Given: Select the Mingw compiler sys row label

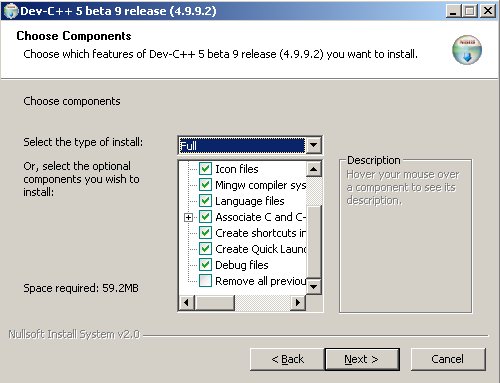Looking at the screenshot, I should [260, 185].
